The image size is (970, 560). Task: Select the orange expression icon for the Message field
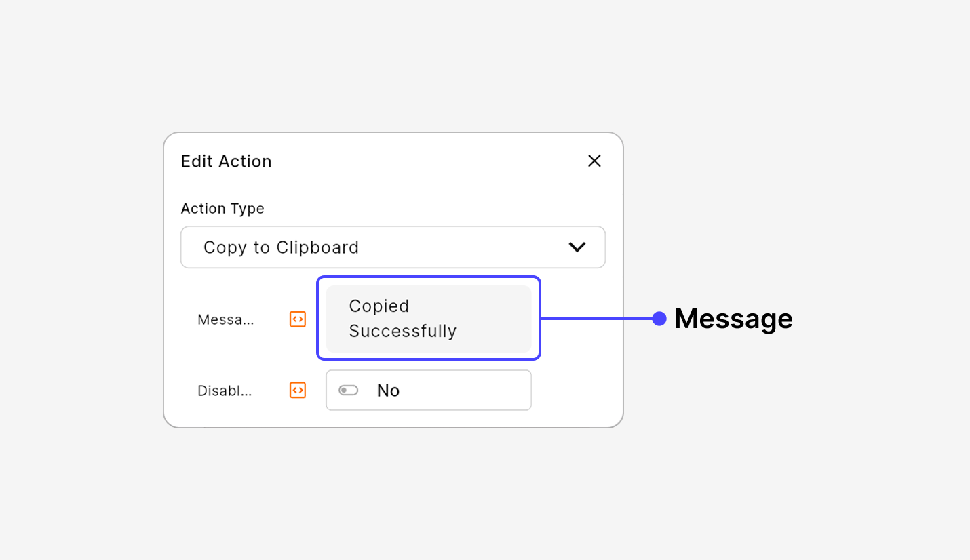pos(297,319)
